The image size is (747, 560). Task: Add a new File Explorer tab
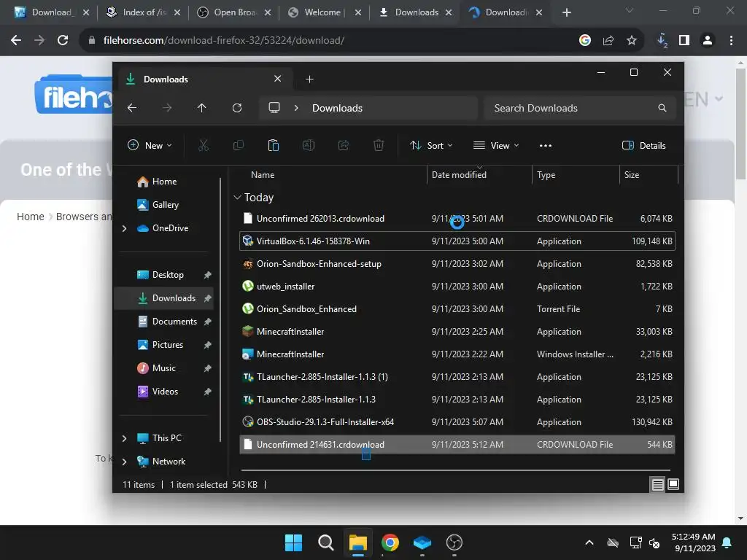pyautogui.click(x=309, y=79)
